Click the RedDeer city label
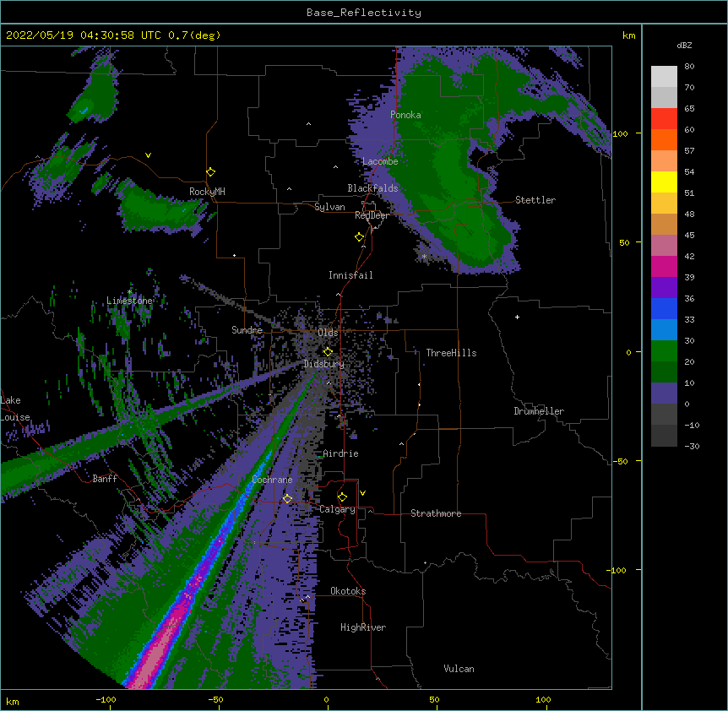The width and height of the screenshot is (728, 711). [372, 215]
